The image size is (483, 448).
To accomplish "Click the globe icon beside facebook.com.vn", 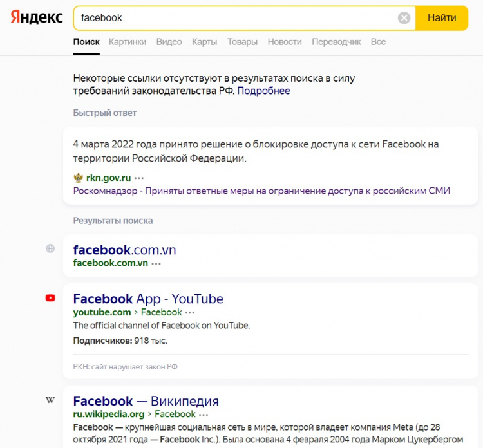I will 50,248.
